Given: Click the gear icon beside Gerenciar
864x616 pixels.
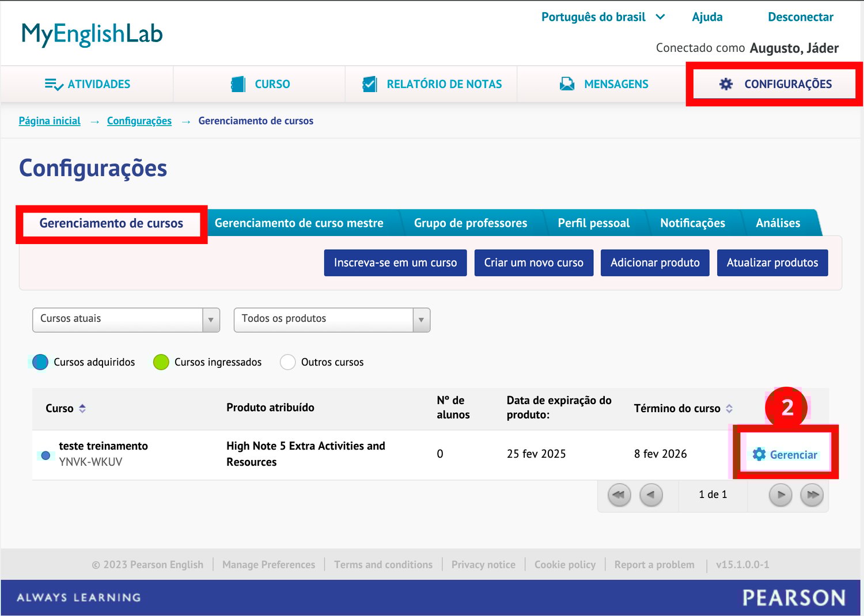Looking at the screenshot, I should (759, 454).
